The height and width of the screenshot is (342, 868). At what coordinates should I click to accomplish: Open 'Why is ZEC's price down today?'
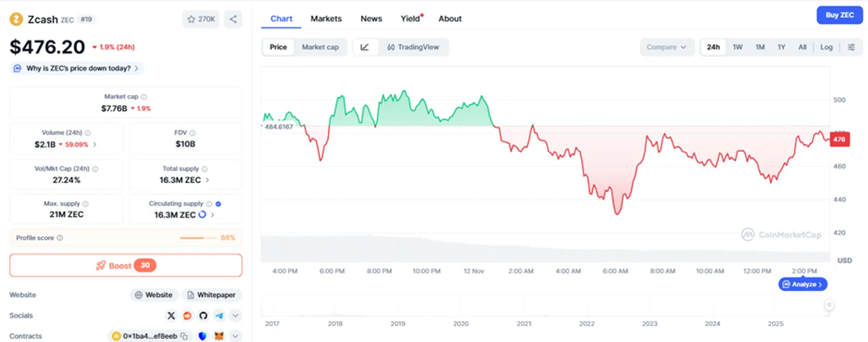point(78,68)
